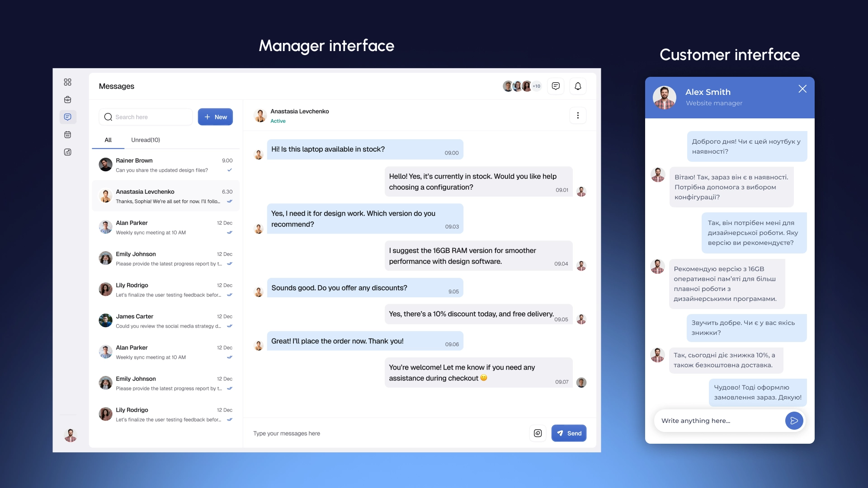Select the All messages tab
The height and width of the screenshot is (488, 868).
click(108, 140)
